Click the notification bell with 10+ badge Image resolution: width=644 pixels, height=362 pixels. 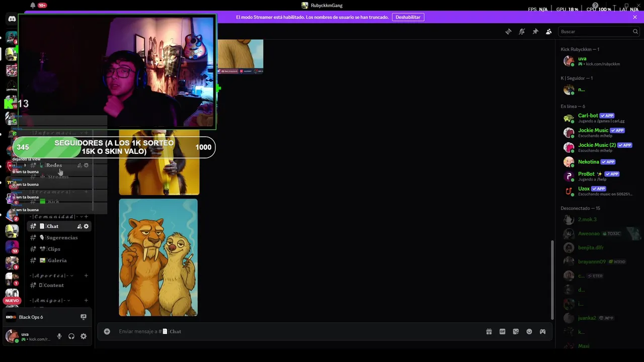[x=33, y=5]
